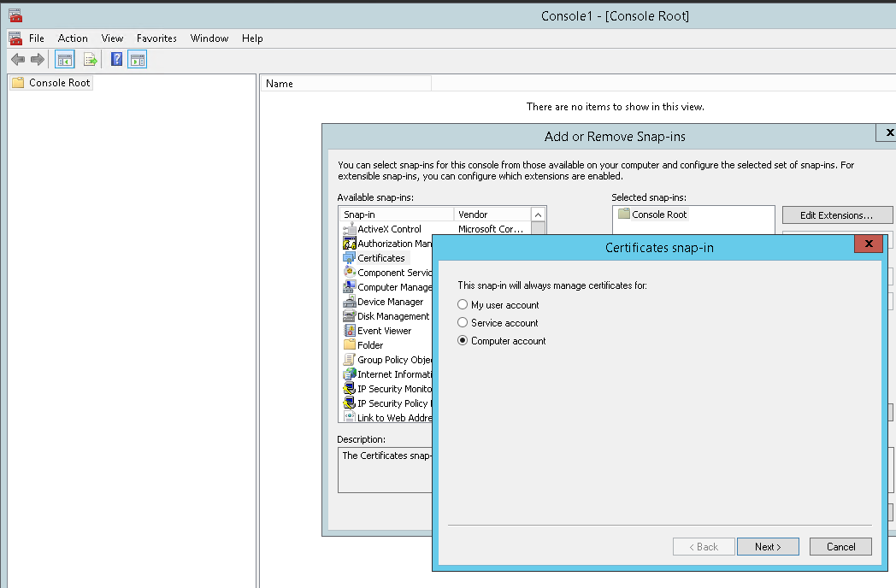Click the Snap-in column header
The image size is (896, 588).
pos(397,215)
